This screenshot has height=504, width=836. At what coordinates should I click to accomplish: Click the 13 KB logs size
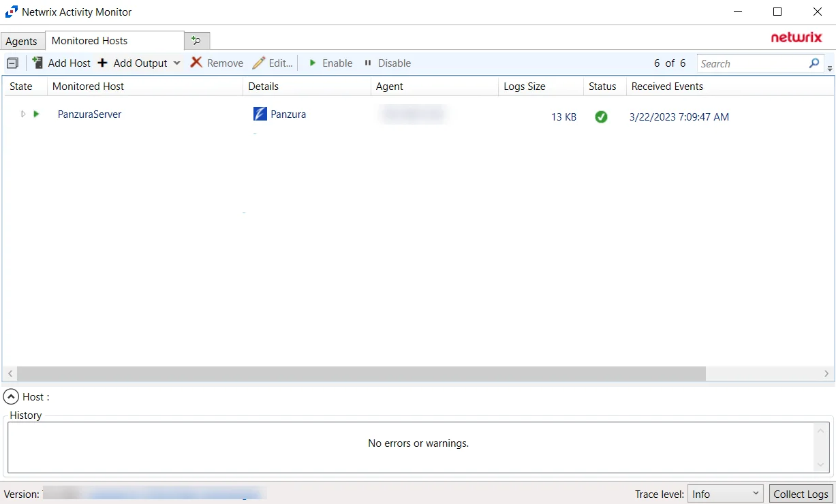tap(563, 117)
